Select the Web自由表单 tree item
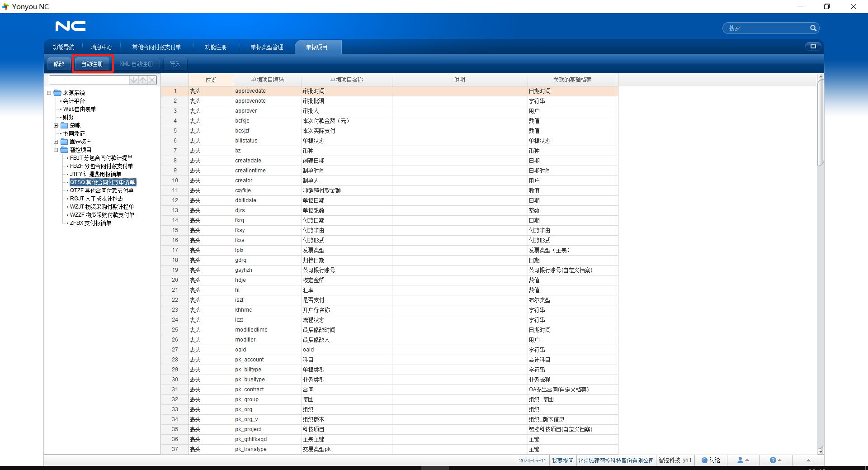 click(x=80, y=109)
